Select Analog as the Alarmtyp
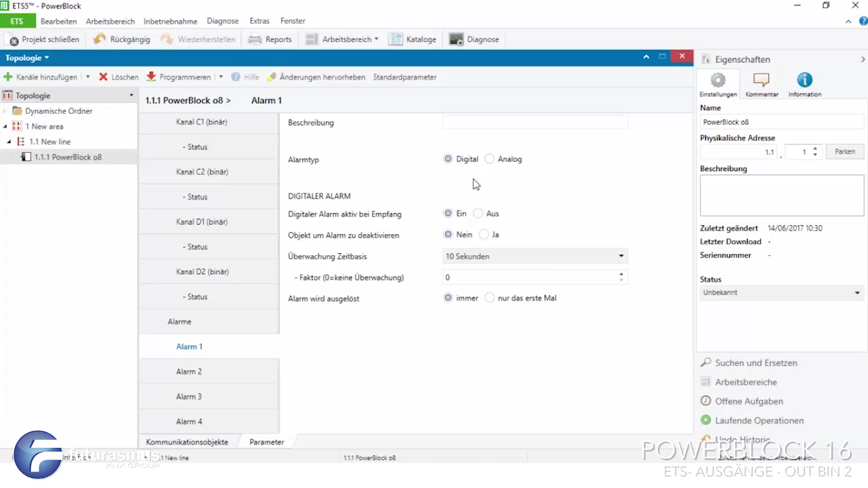This screenshot has width=868, height=488. 490,159
